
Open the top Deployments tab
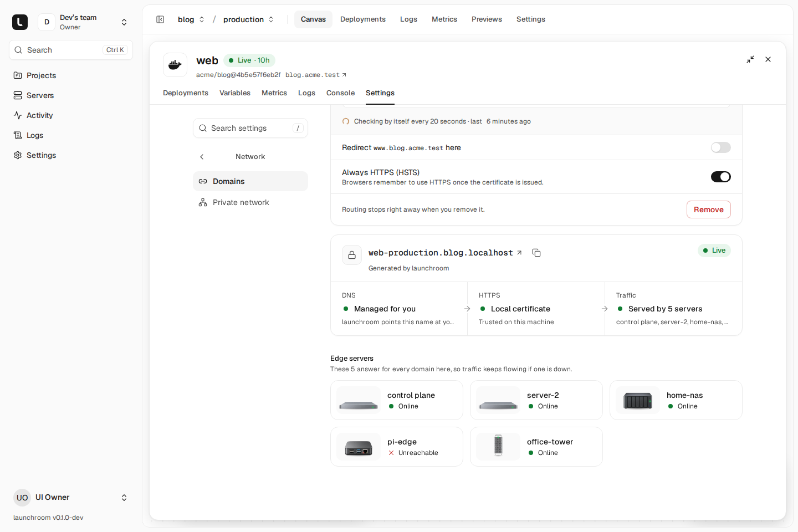pos(363,19)
